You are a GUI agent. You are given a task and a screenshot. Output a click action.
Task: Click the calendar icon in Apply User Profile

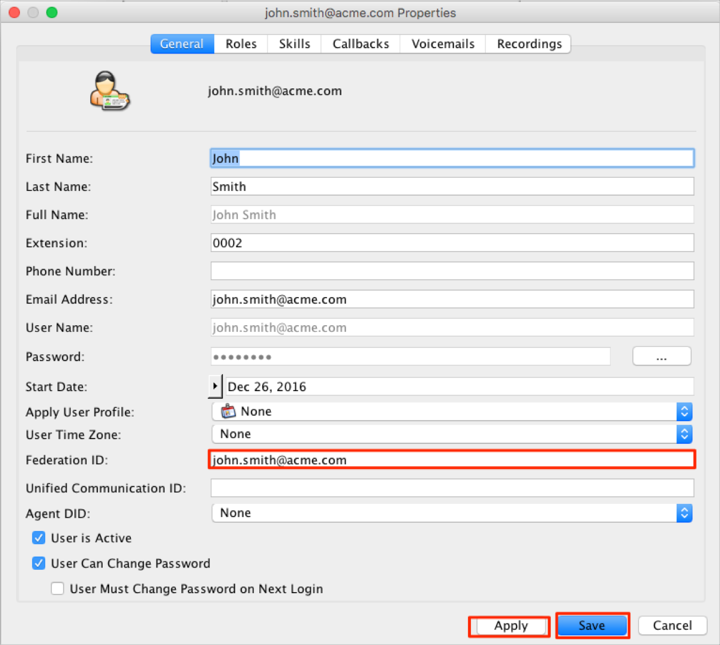pyautogui.click(x=228, y=411)
